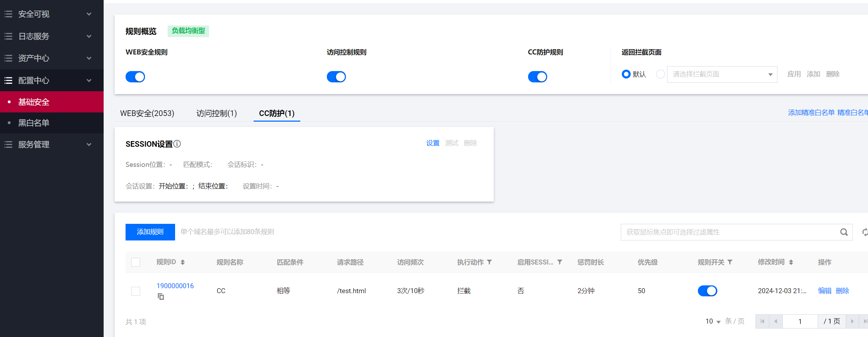Switch to the WEB安全(2053) tab
868x337 pixels.
coord(147,114)
